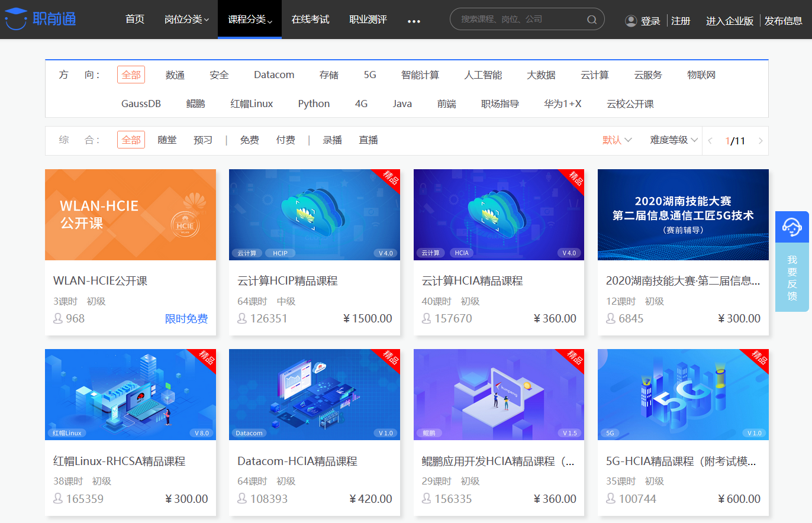Go to next page with the right arrow
The height and width of the screenshot is (523, 812).
pos(761,140)
